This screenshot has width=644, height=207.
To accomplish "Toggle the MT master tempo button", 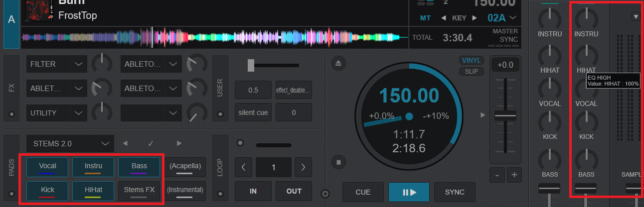I will tap(425, 18).
